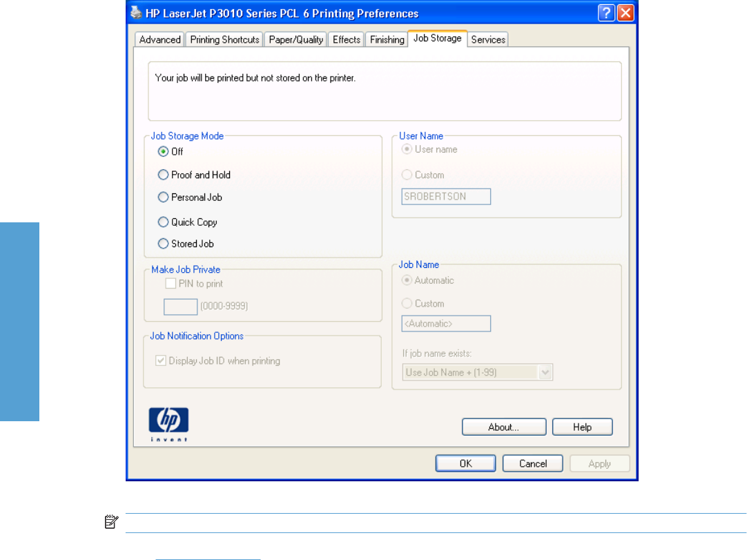Choose Custom under User Name
Image resolution: width=747 pixels, height=560 pixels.
click(x=407, y=175)
